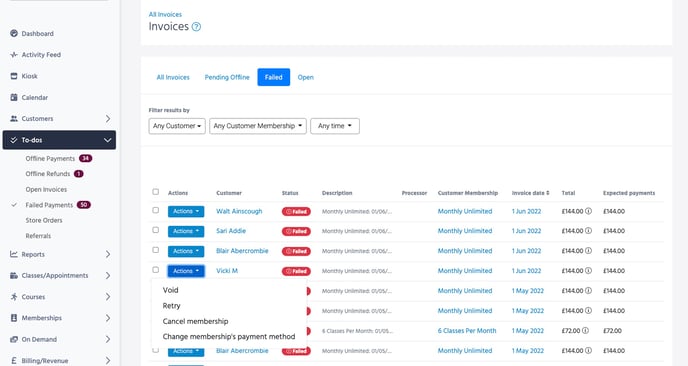Switch to the Pending Offline tab
Viewport: 688px width, 366px height.
[x=227, y=77]
